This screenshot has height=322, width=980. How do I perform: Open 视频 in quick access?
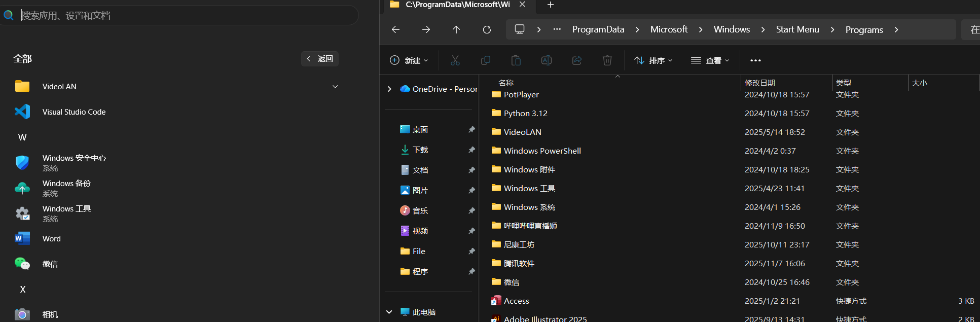[x=420, y=231]
